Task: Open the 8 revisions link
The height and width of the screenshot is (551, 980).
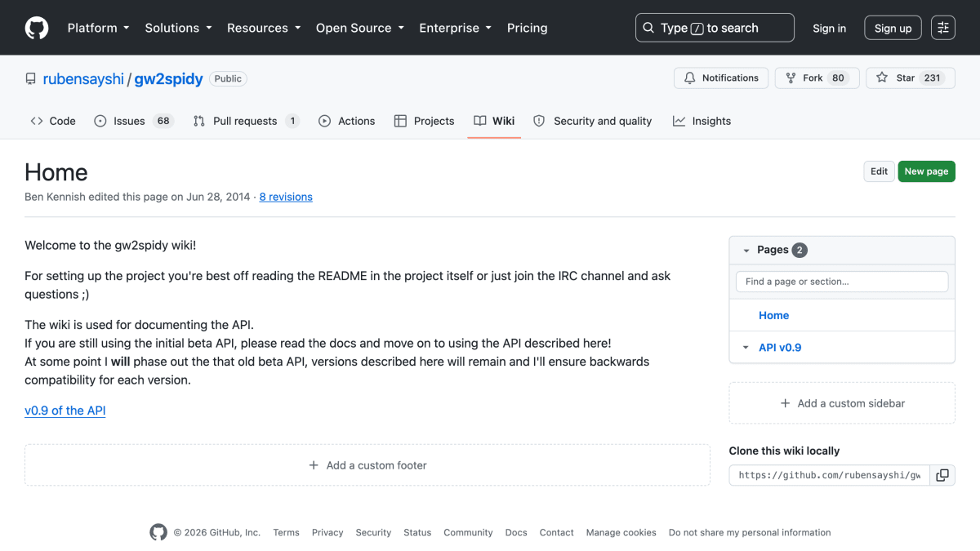Action: point(286,197)
